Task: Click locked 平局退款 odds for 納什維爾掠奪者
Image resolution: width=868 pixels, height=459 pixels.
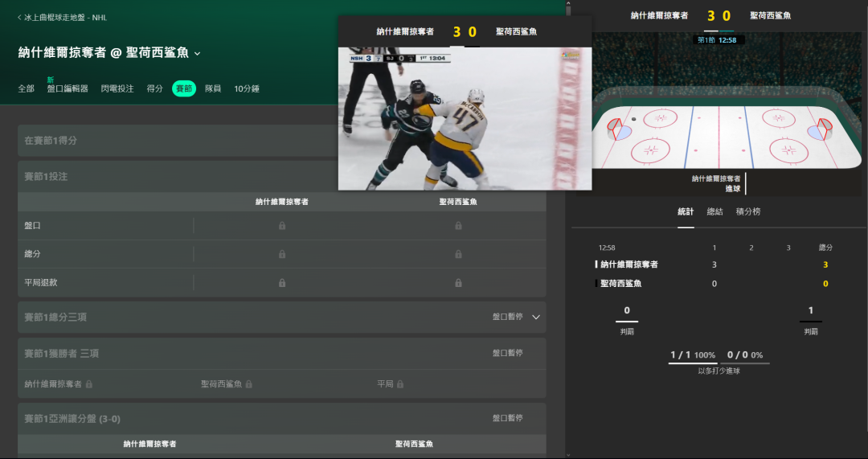Action: pos(282,283)
